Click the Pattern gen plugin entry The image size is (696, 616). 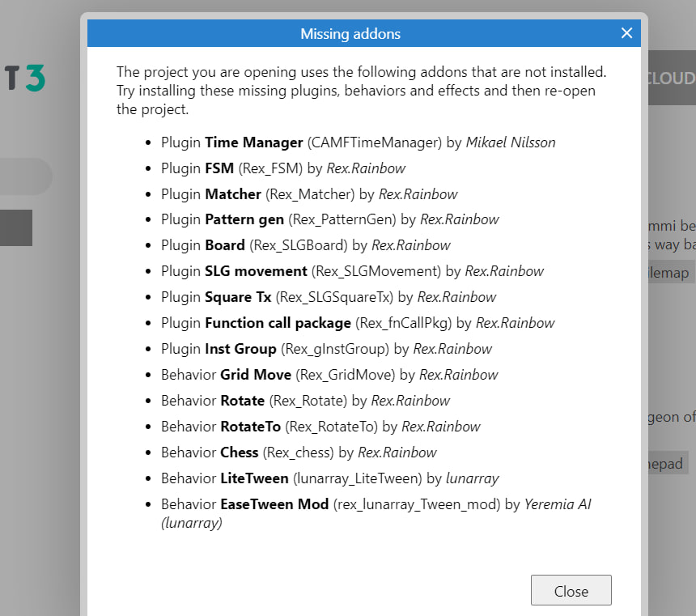click(x=330, y=219)
